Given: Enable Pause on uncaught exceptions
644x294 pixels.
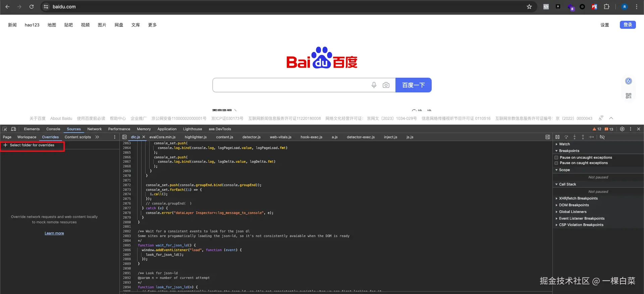Looking at the screenshot, I should click(x=556, y=157).
